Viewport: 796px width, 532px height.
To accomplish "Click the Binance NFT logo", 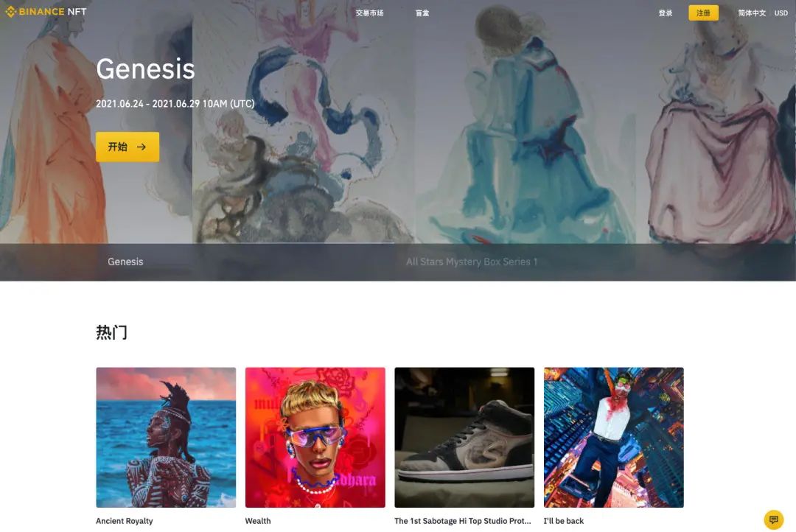I will [46, 12].
